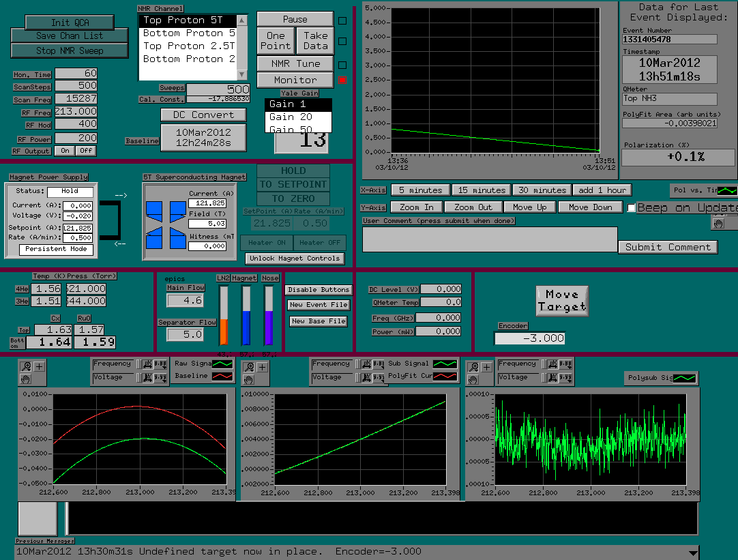Select pan hand tool on Sub Signal graph palette
The height and width of the screenshot is (560, 738).
[249, 379]
